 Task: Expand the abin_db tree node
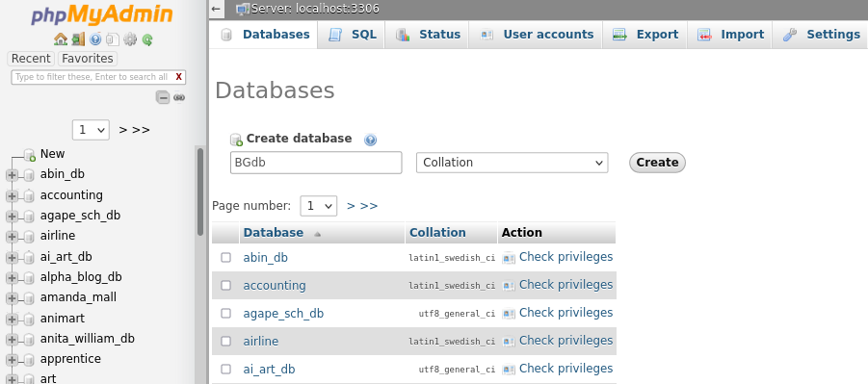(12, 176)
